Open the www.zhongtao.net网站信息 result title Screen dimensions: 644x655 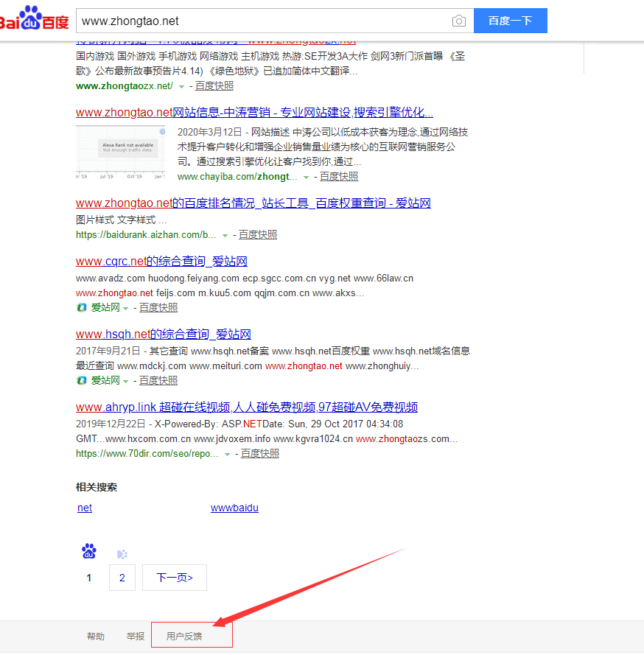coord(254,113)
